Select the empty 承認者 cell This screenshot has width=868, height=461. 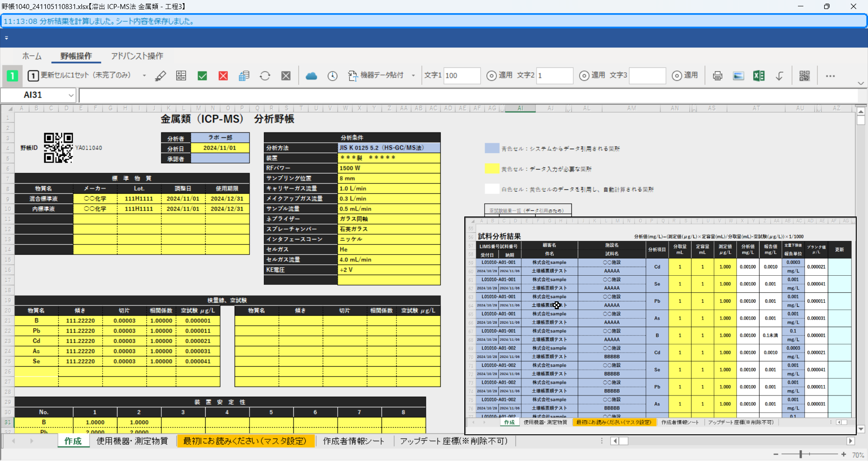click(220, 158)
